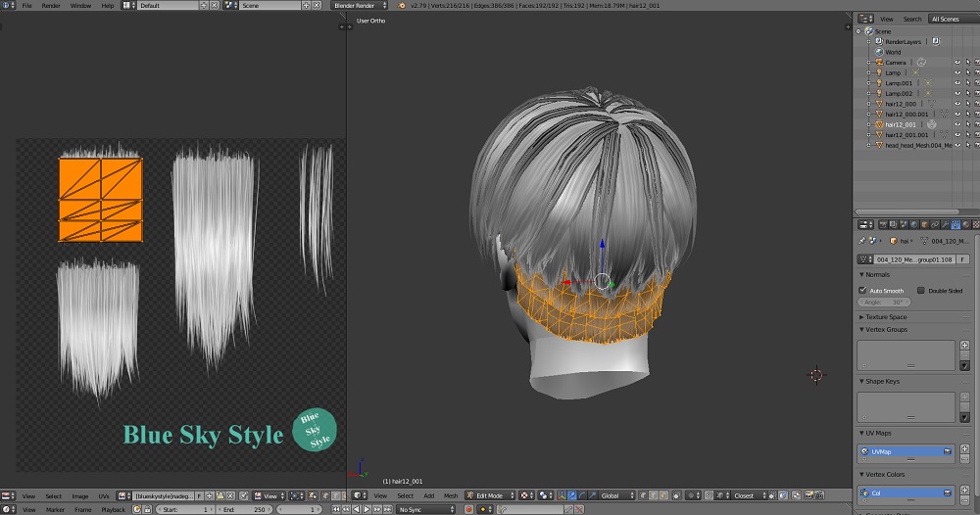Open mesh Data properties tab triangle icon
This screenshot has width=980, height=515.
click(955, 225)
